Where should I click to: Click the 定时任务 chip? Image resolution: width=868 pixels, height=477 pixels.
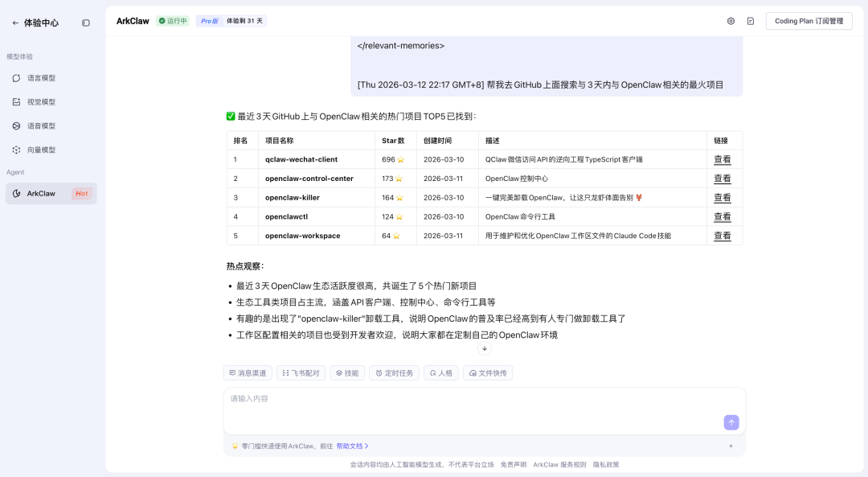point(394,373)
